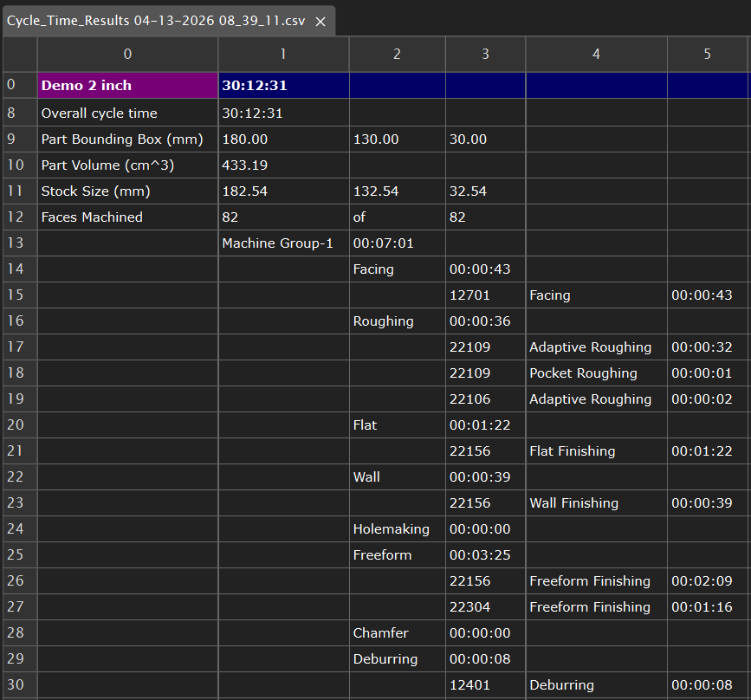Click the 'Chamfer' category cell

397,633
